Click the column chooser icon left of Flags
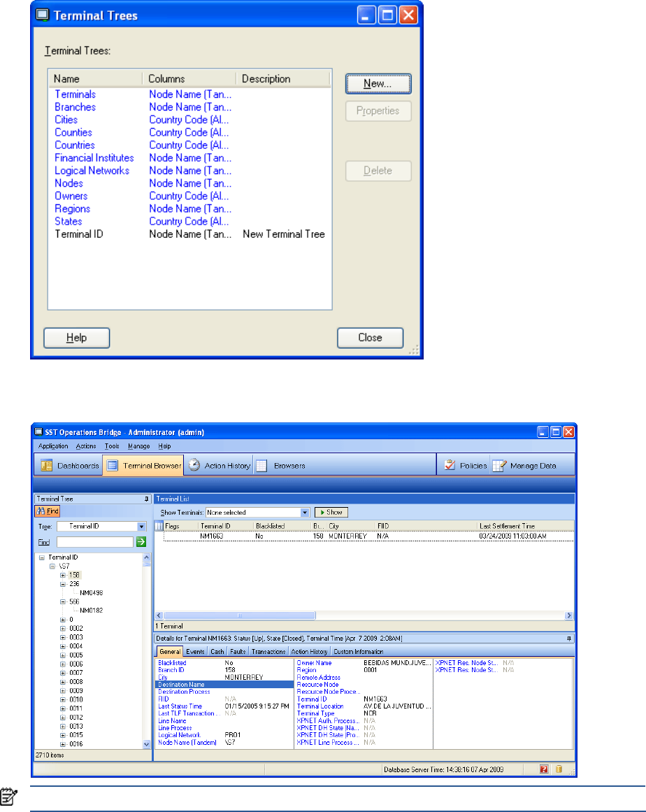Screen dimensions: 646x812 [159, 526]
